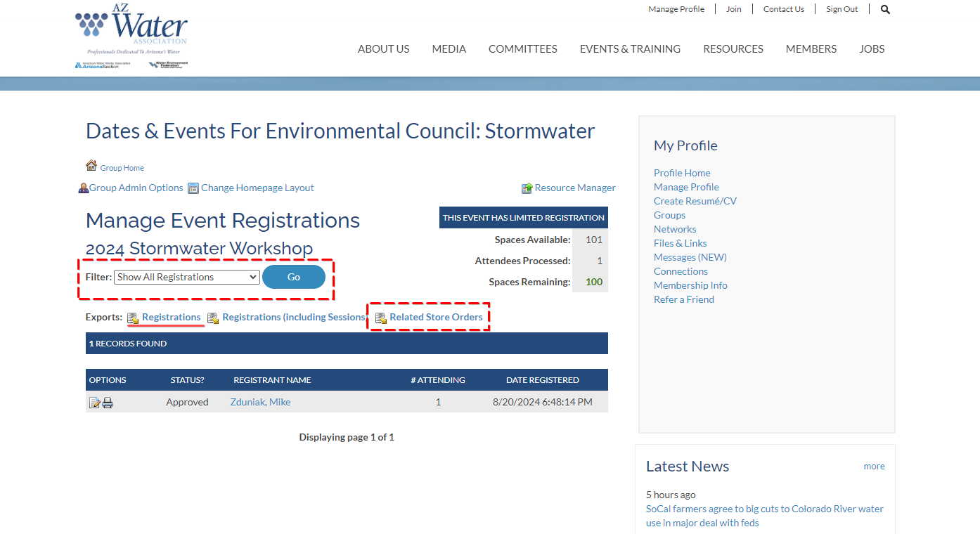
Task: Open the About Us menu
Action: (383, 49)
